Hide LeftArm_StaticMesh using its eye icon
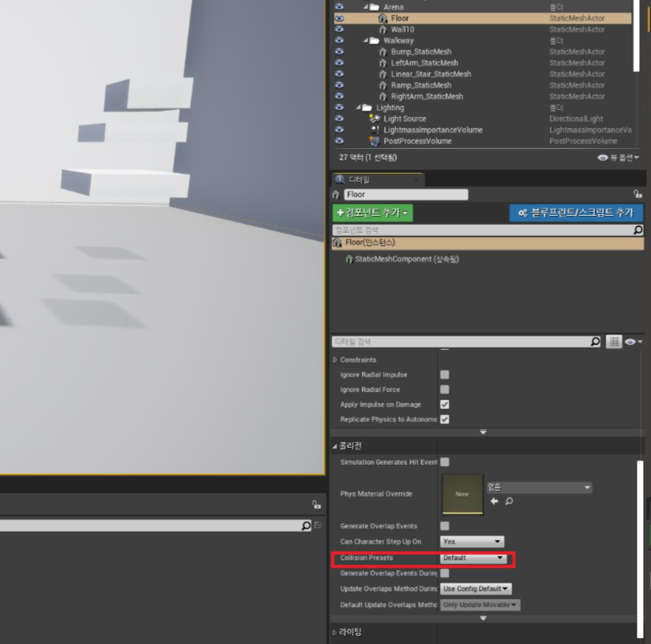The width and height of the screenshot is (651, 644). pos(339,63)
